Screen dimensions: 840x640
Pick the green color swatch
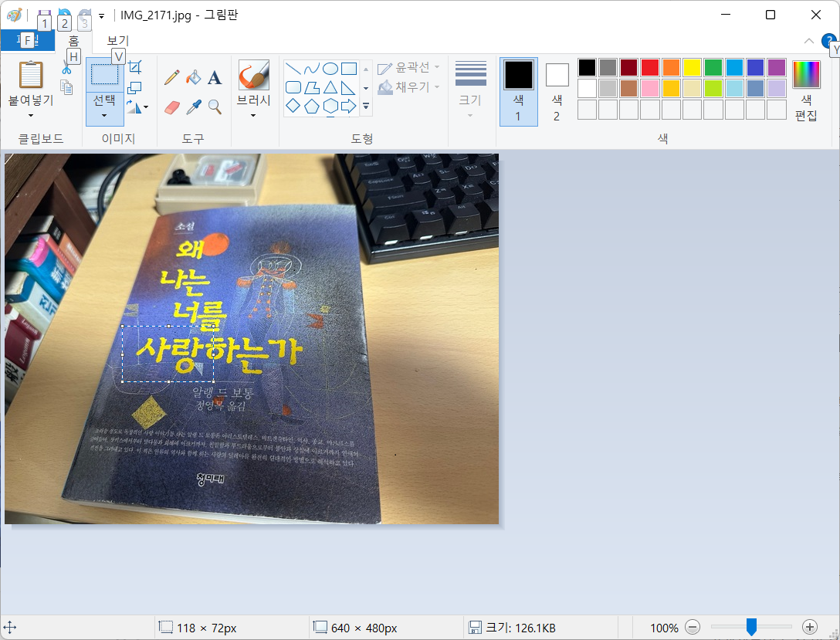713,67
